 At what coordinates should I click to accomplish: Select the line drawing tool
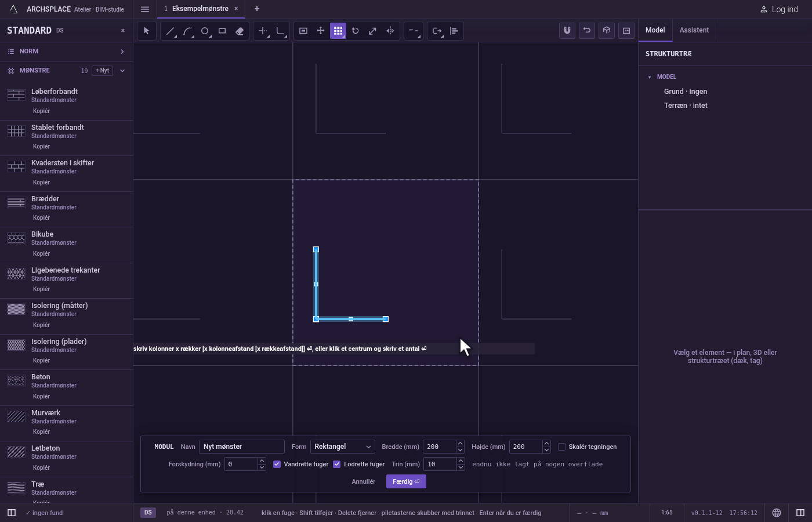click(170, 31)
